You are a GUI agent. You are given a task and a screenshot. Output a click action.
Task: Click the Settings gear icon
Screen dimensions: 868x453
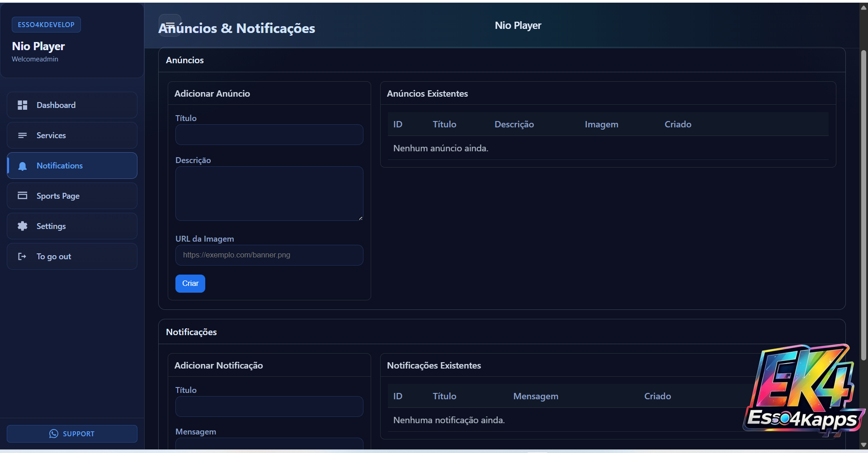point(22,226)
